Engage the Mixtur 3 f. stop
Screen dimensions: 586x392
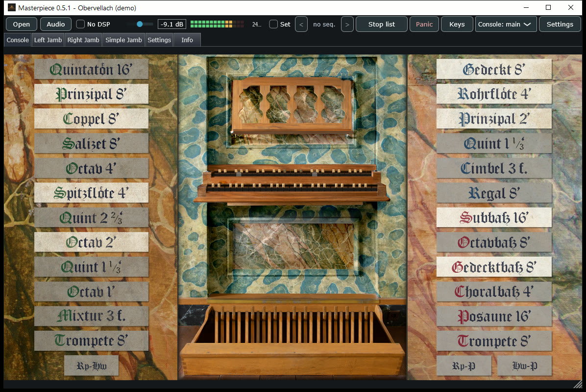pyautogui.click(x=91, y=316)
